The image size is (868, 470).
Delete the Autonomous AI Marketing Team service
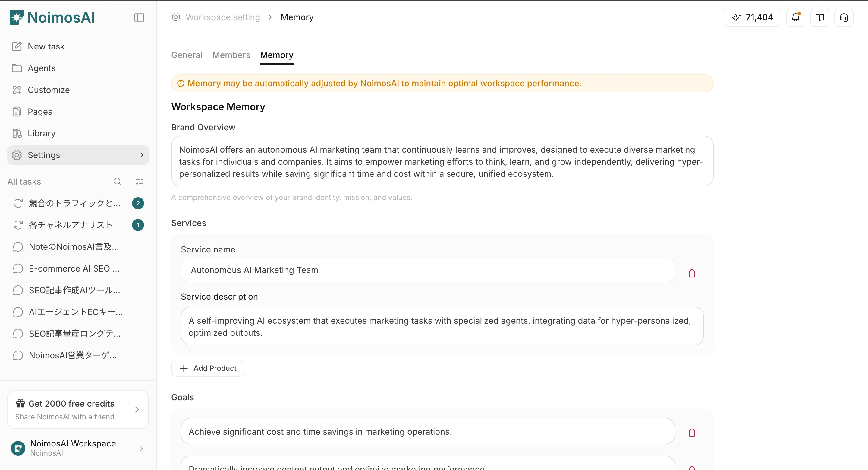(692, 273)
